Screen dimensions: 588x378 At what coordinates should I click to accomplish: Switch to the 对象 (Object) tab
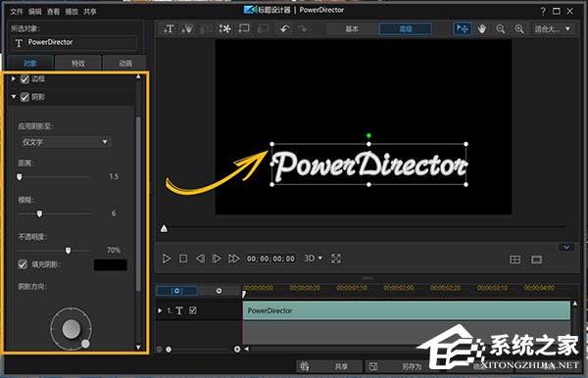point(30,64)
